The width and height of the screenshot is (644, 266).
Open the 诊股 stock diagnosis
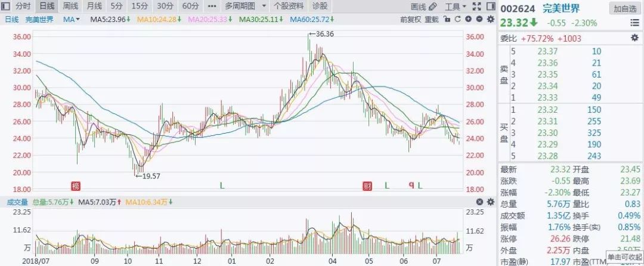click(320, 6)
